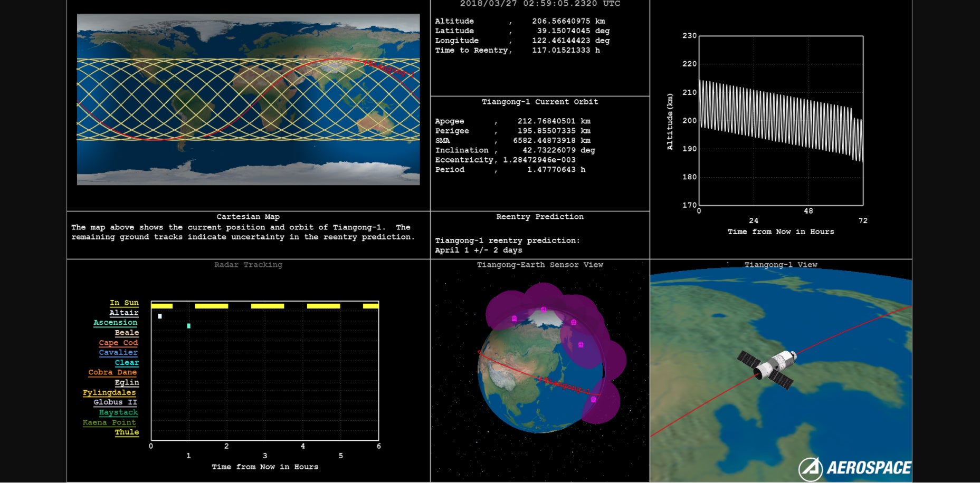Screen dimensions: 980x483
Task: Click the Time to Reentry value
Action: [x=566, y=50]
